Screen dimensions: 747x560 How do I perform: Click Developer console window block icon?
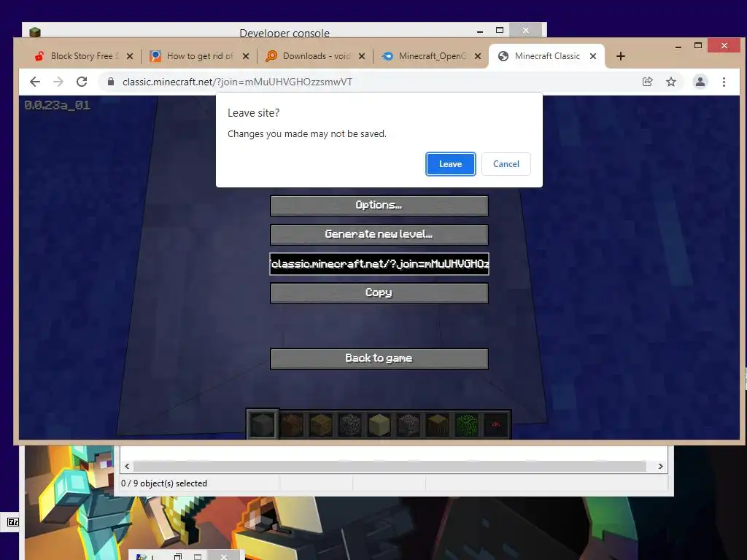click(35, 32)
